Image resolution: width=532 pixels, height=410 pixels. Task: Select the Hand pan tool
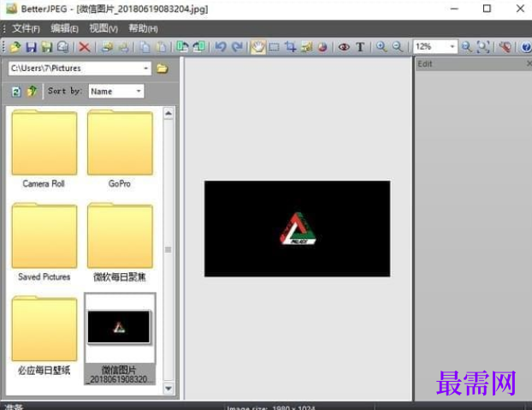pos(258,47)
